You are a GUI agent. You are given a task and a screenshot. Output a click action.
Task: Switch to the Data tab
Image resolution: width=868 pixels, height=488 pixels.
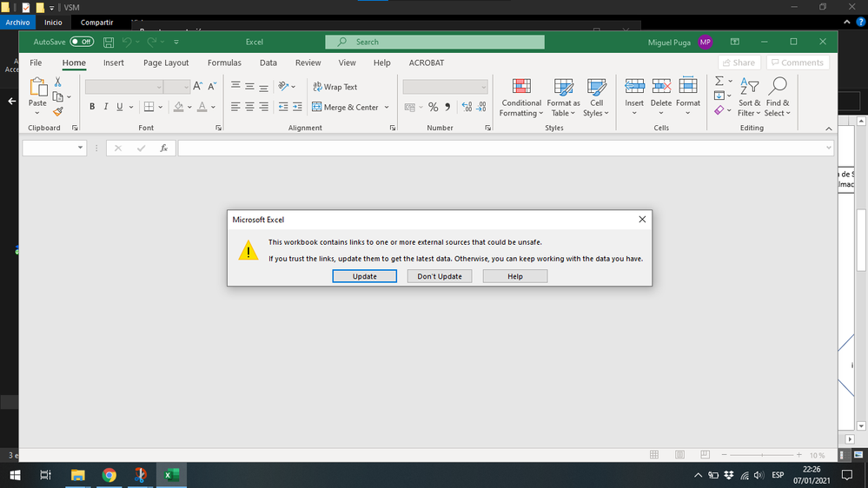pos(268,63)
